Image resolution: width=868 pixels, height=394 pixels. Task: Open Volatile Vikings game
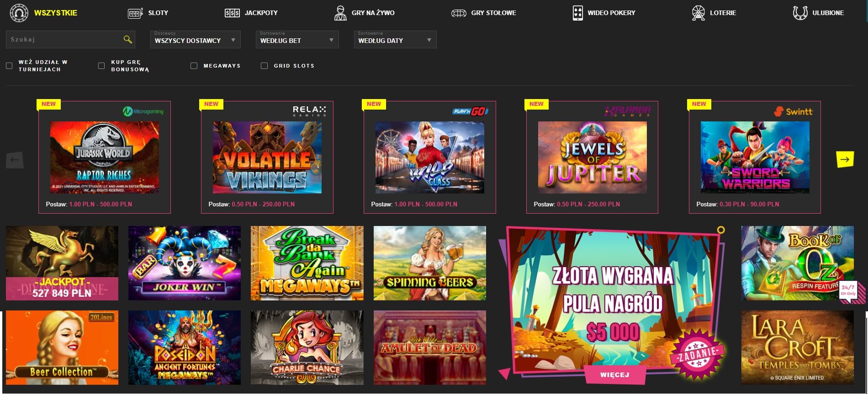pos(267,157)
